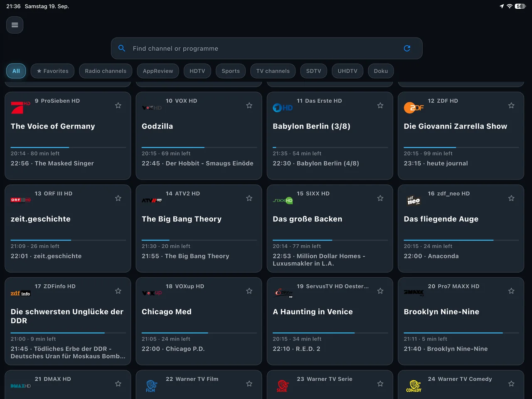The height and width of the screenshot is (399, 532).
Task: Toggle favorite star for ATV2 HD
Action: (x=249, y=198)
